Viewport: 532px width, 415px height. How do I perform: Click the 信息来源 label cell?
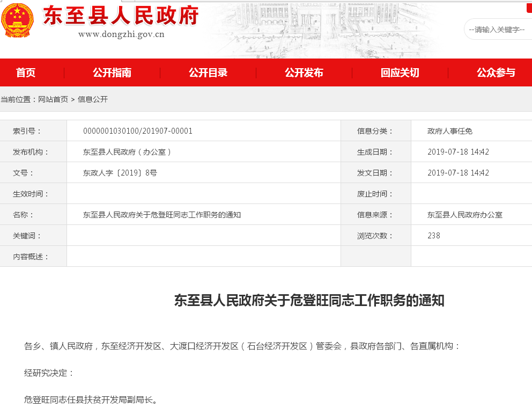pos(376,215)
